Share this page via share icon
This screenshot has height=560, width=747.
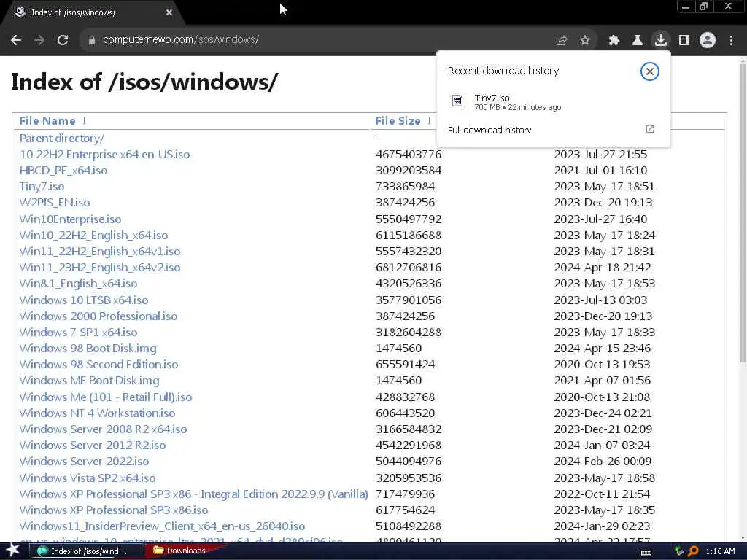(x=562, y=41)
